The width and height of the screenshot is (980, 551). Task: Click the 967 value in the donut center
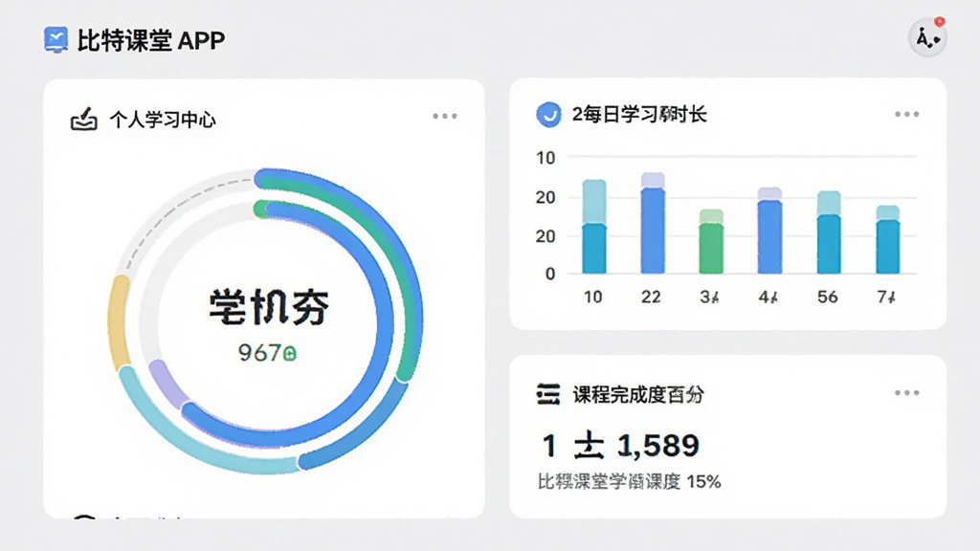point(267,353)
